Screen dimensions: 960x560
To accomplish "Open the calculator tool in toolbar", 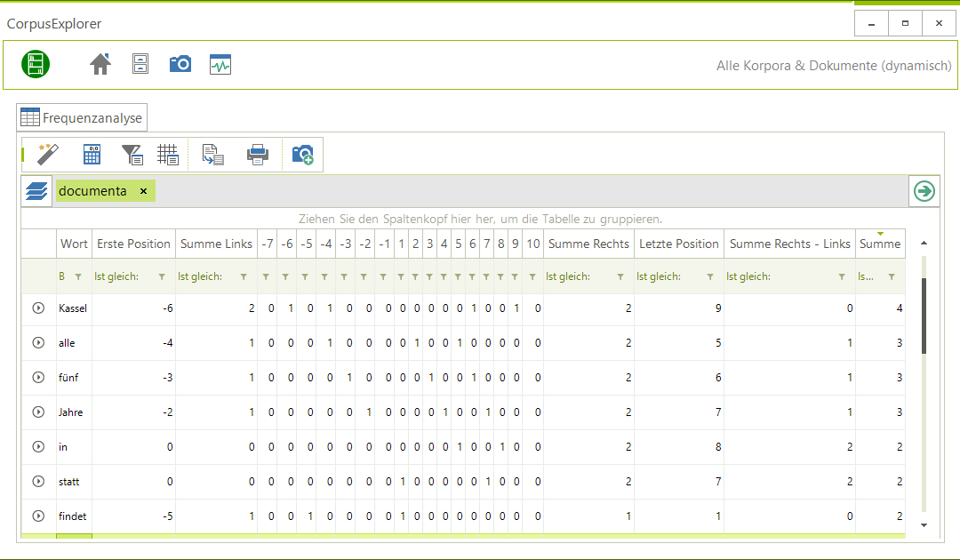I will [92, 155].
